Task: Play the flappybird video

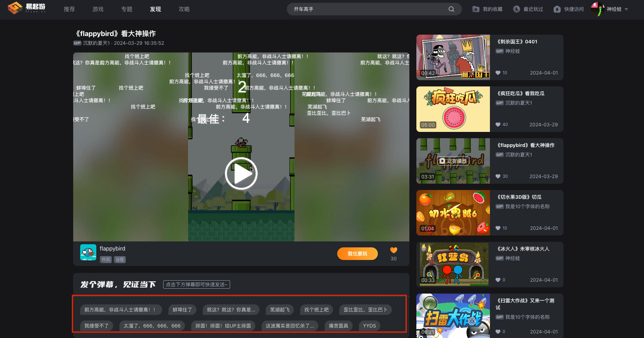Action: (241, 174)
